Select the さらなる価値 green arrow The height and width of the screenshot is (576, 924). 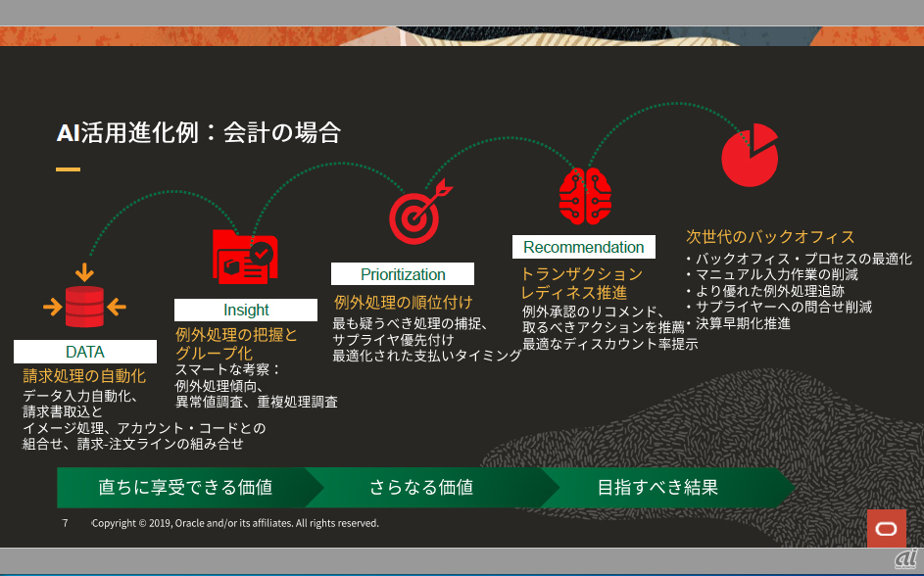pos(421,487)
